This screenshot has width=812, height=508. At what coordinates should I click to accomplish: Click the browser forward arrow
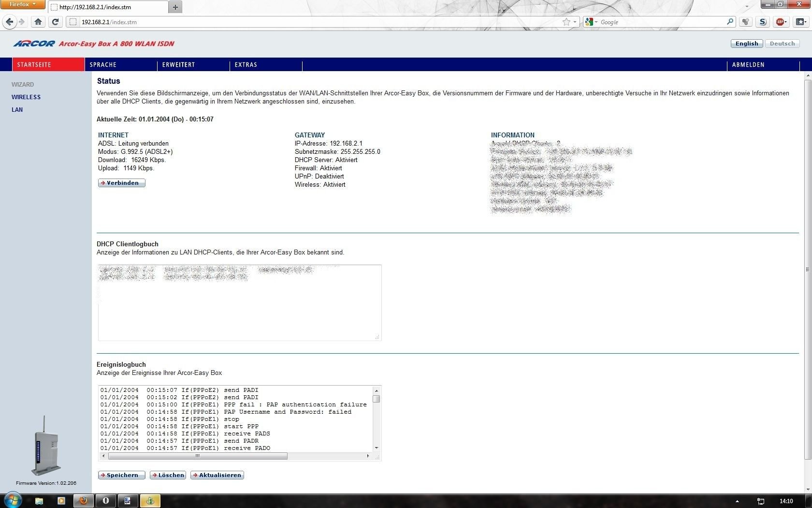22,22
